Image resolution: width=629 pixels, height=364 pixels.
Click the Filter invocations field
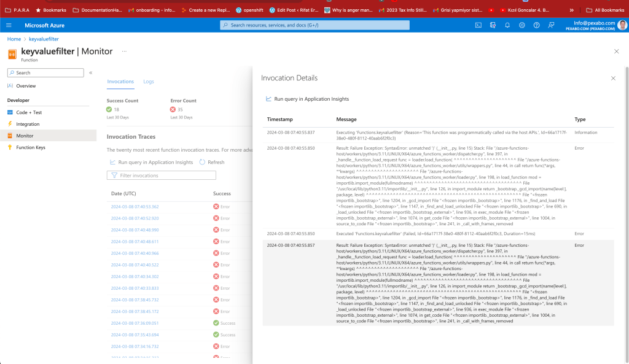[162, 176]
